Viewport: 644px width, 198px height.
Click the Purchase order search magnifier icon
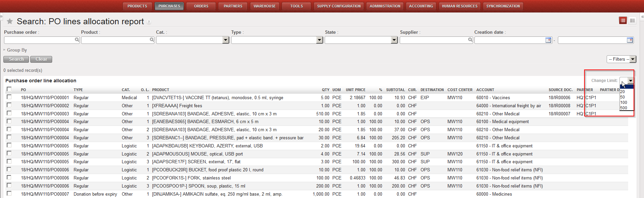pos(77,40)
